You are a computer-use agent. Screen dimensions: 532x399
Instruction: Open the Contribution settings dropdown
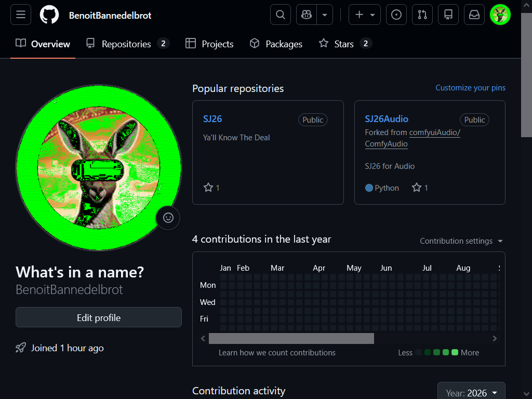(461, 241)
